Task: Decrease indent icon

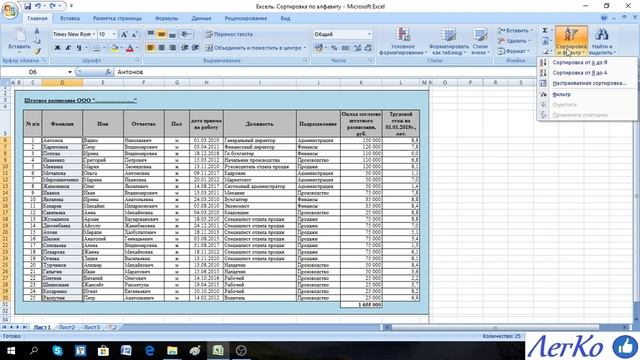Action: [184, 48]
